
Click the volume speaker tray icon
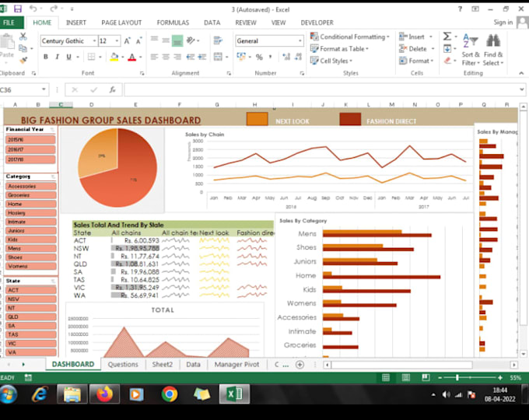click(x=446, y=394)
